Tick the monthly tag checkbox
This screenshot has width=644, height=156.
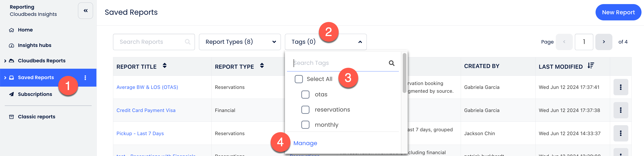305,125
